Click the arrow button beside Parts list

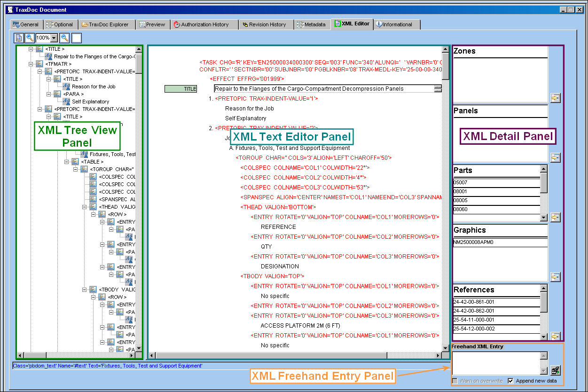click(x=556, y=217)
